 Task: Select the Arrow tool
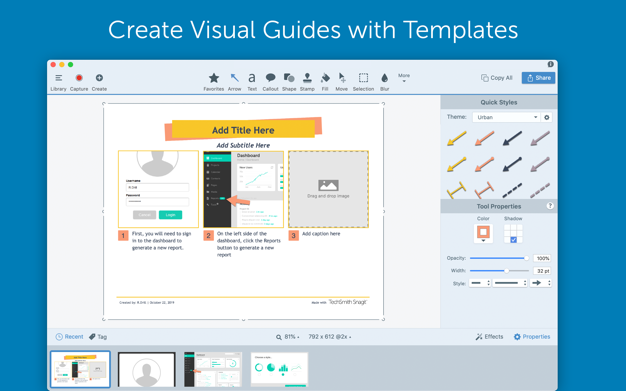coord(234,82)
